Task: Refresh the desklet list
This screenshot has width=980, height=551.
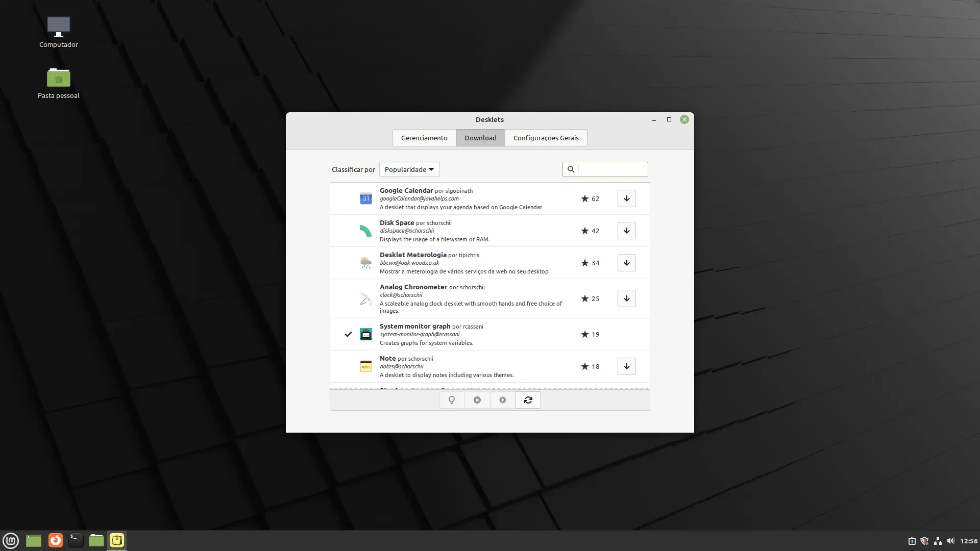Action: (x=528, y=400)
